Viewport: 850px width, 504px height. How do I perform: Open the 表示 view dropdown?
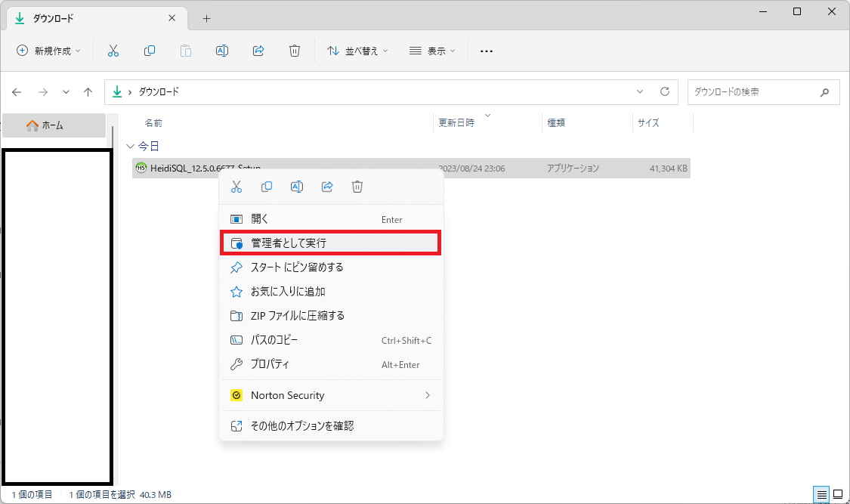click(x=432, y=51)
